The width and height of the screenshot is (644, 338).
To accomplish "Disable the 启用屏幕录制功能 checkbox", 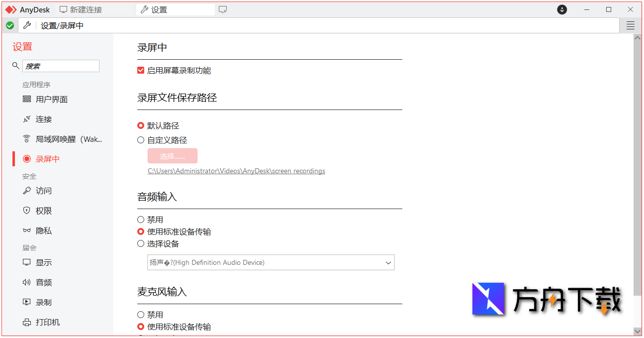I will pos(141,70).
